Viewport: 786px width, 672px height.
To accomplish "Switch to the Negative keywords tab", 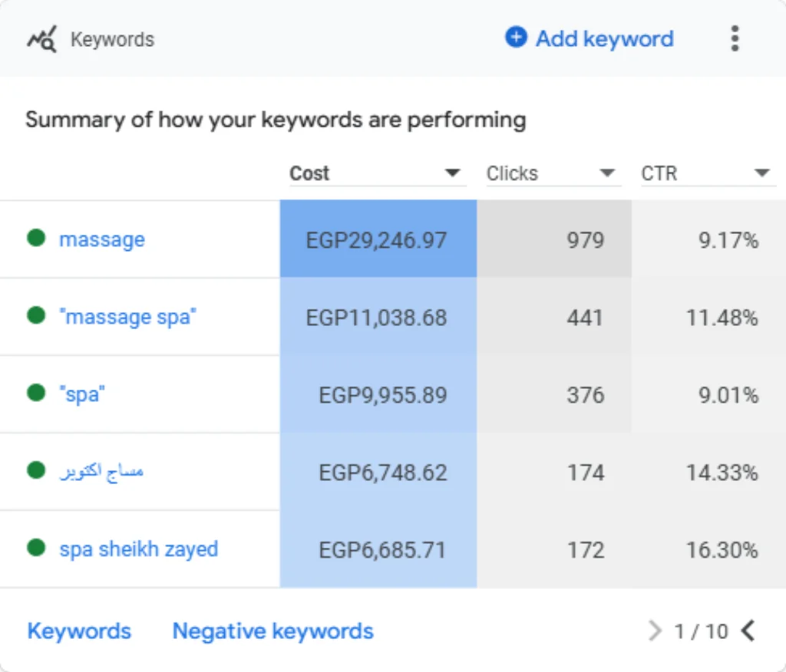I will click(273, 631).
